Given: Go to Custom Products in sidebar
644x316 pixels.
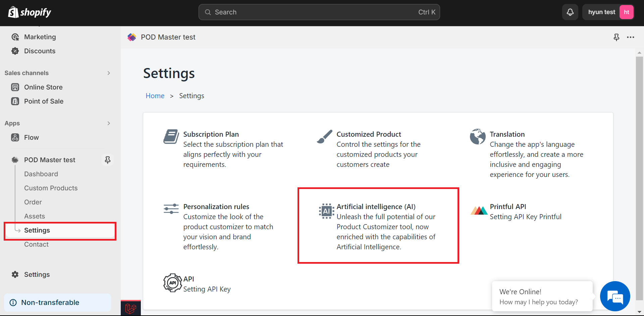Looking at the screenshot, I should [x=51, y=188].
